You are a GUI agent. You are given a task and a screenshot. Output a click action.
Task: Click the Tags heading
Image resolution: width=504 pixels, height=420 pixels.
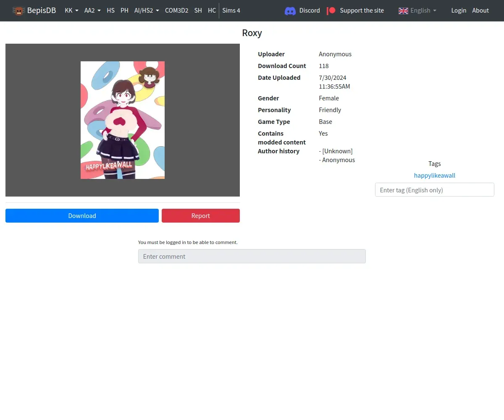[x=435, y=164]
